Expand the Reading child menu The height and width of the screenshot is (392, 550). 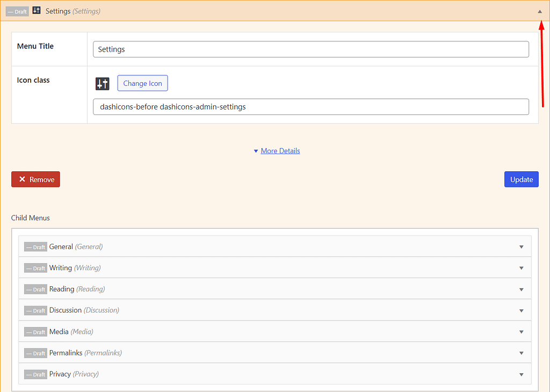point(521,289)
